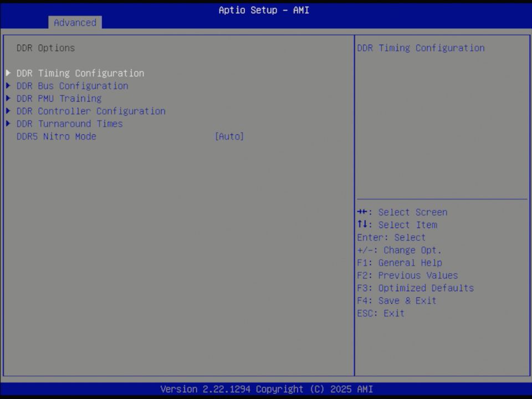This screenshot has height=399, width=532.
Task: Click F3: Optimized Defaults legend entry
Action: point(416,288)
